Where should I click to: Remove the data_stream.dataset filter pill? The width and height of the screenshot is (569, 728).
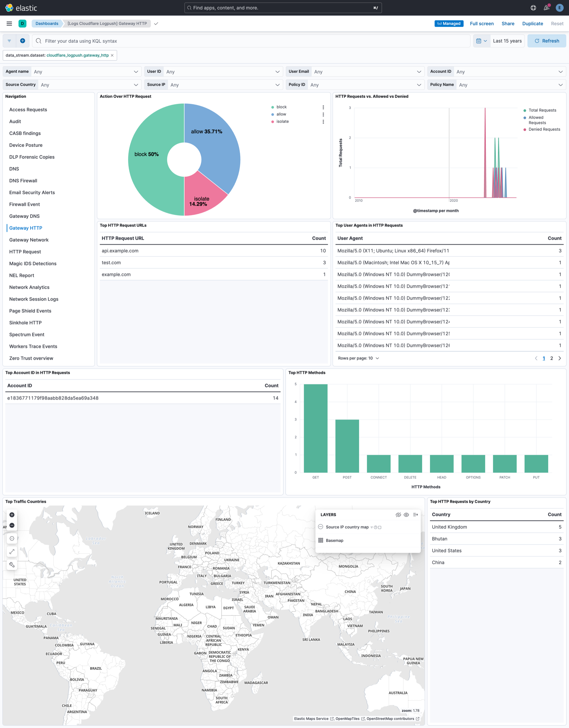pos(113,55)
